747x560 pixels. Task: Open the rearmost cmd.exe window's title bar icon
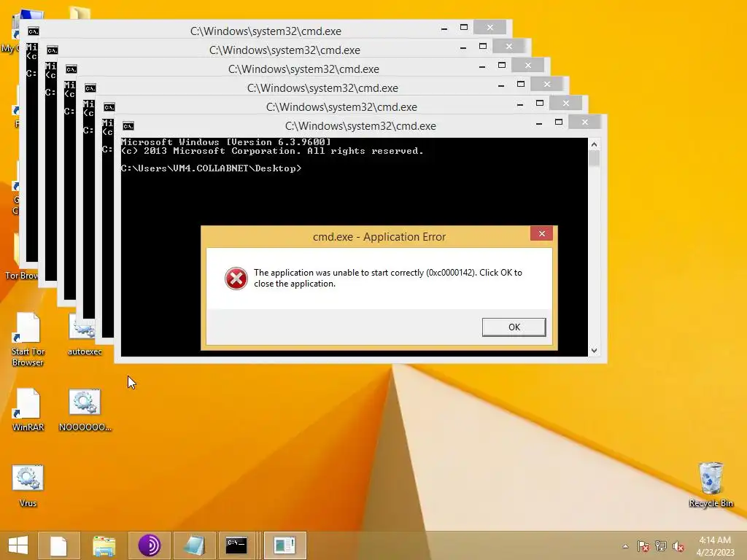pos(33,31)
